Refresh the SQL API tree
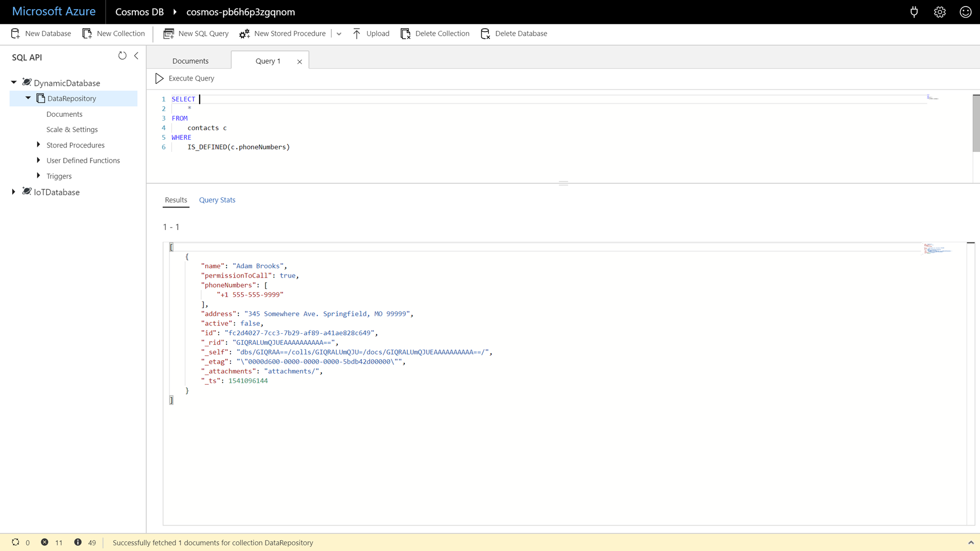This screenshot has width=980, height=551. 122,56
